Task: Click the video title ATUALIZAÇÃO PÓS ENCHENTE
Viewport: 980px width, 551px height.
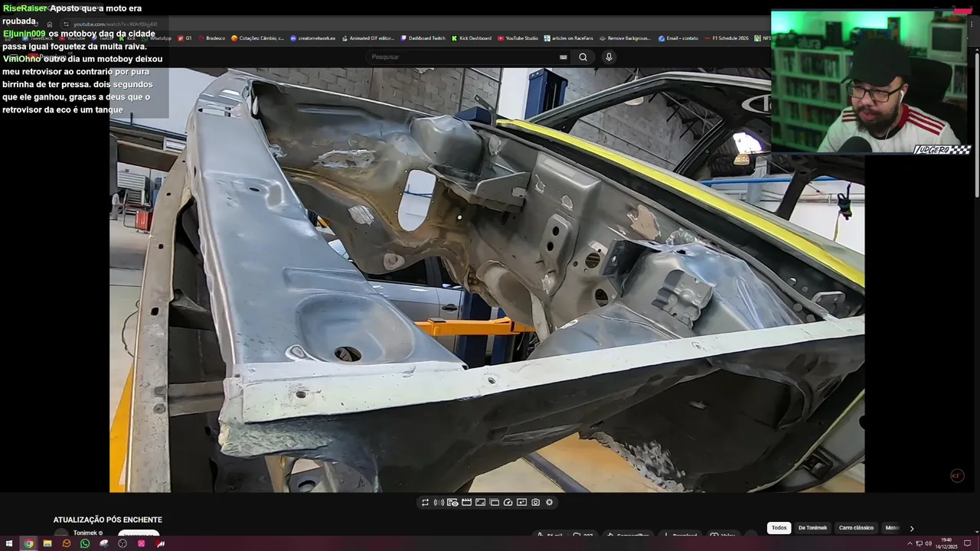Action: 107,520
